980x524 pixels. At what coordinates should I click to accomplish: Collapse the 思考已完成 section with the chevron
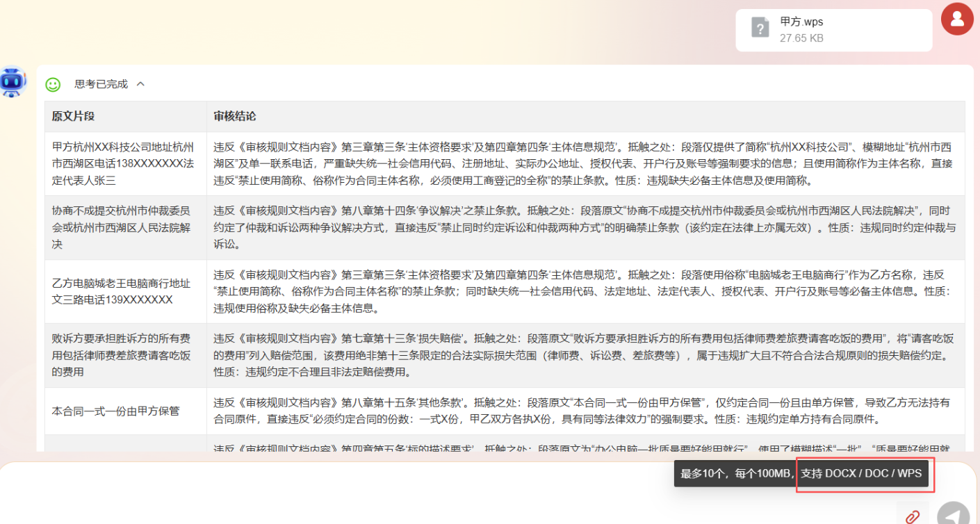coord(140,84)
